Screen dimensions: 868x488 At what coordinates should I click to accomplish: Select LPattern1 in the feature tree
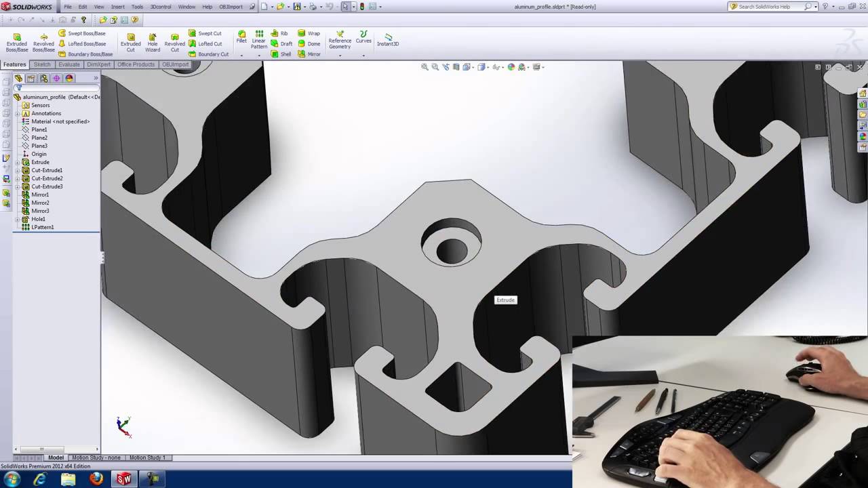pyautogui.click(x=42, y=227)
